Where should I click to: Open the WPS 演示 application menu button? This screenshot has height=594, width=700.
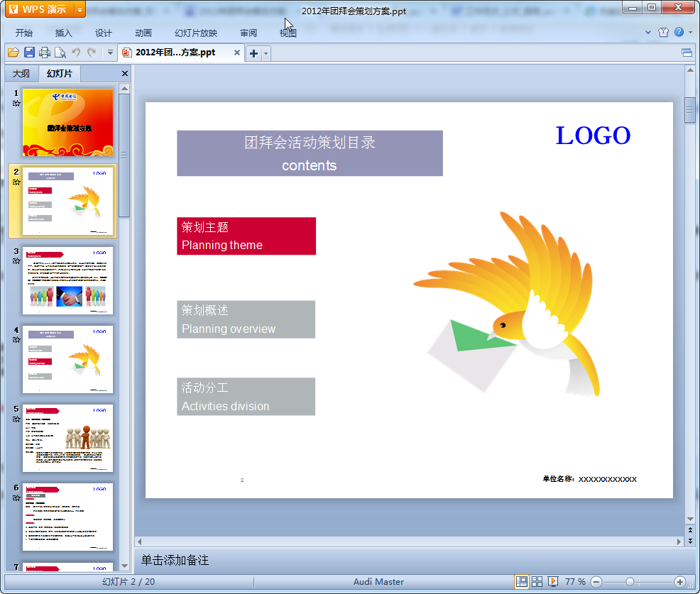(39, 9)
